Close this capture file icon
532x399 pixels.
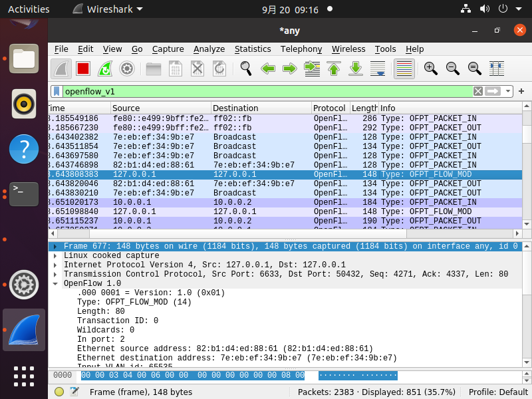tap(197, 69)
